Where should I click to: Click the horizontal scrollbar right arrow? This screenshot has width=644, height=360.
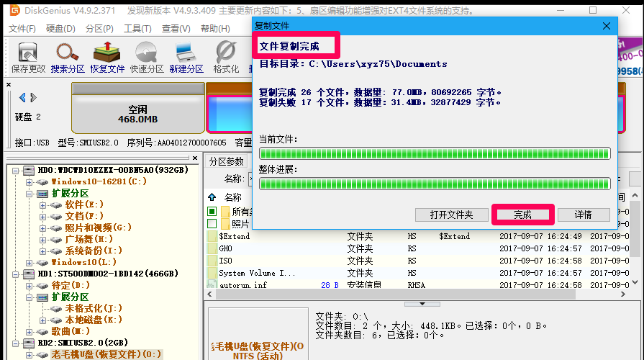tap(623, 294)
